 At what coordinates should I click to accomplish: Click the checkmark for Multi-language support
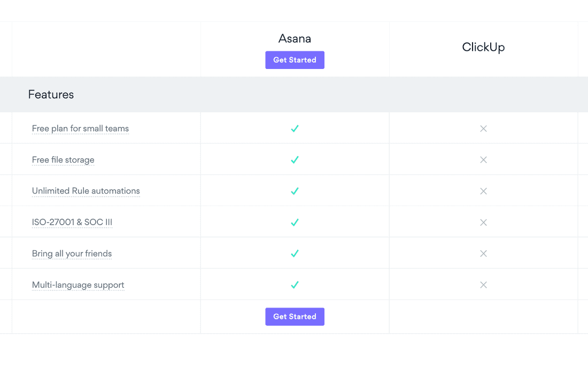point(295,285)
